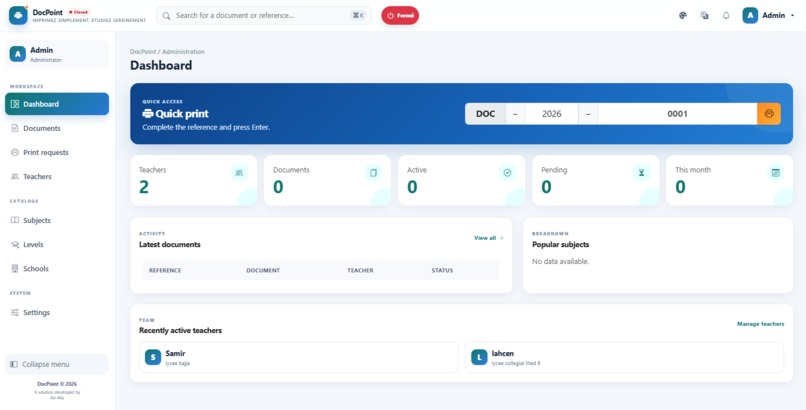
Task: Click the 0001 reference number field
Action: pos(677,114)
